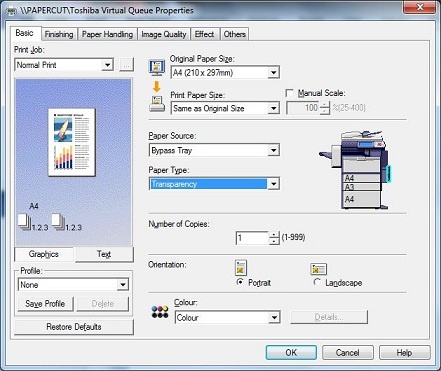Enable the Manual Scale checkbox
Image resolution: width=441 pixels, height=371 pixels.
point(290,93)
